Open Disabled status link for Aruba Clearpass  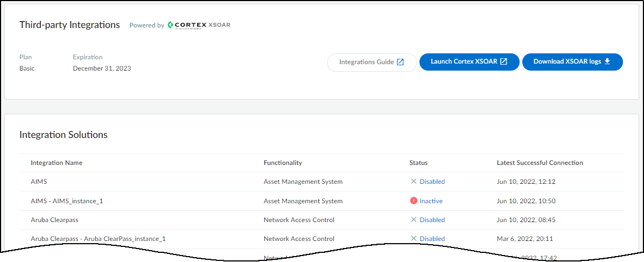pyautogui.click(x=432, y=220)
